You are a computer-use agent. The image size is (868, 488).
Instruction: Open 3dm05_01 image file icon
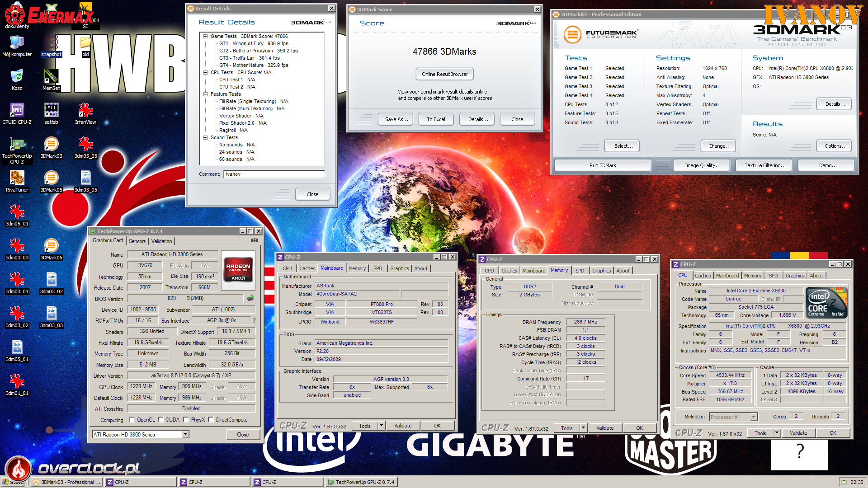[17, 216]
